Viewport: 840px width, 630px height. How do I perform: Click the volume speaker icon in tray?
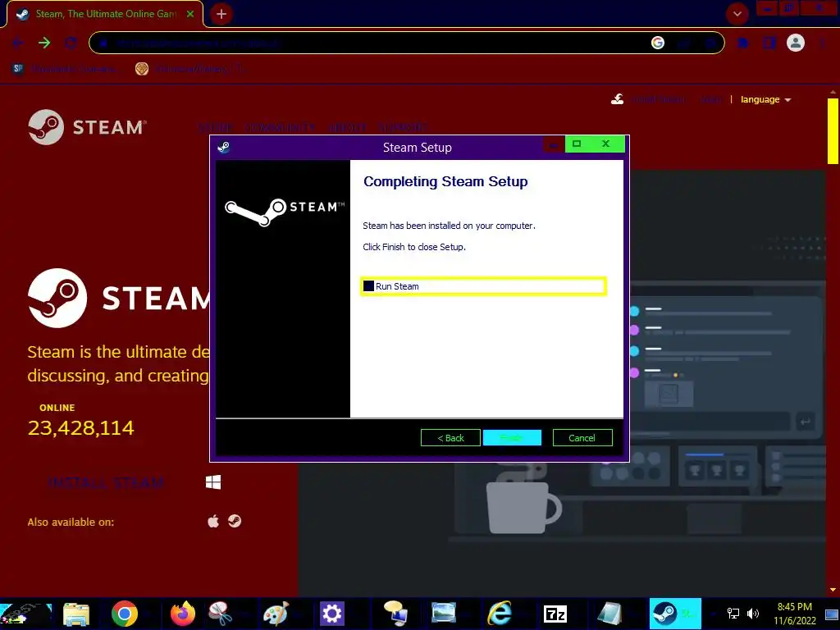(x=753, y=614)
